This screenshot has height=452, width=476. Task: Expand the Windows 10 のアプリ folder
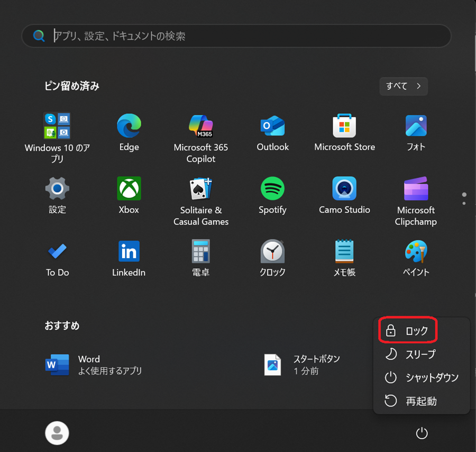(x=57, y=126)
